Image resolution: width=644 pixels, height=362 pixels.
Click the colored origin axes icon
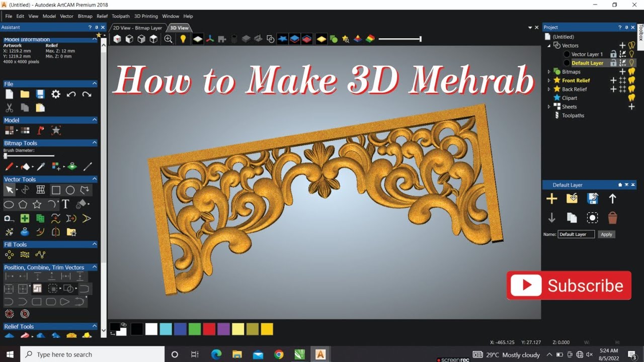tap(211, 39)
